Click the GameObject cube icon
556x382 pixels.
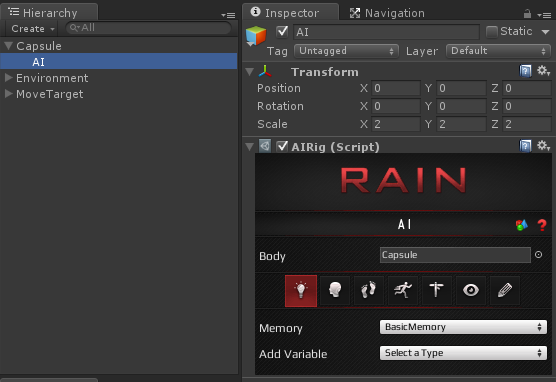point(256,36)
